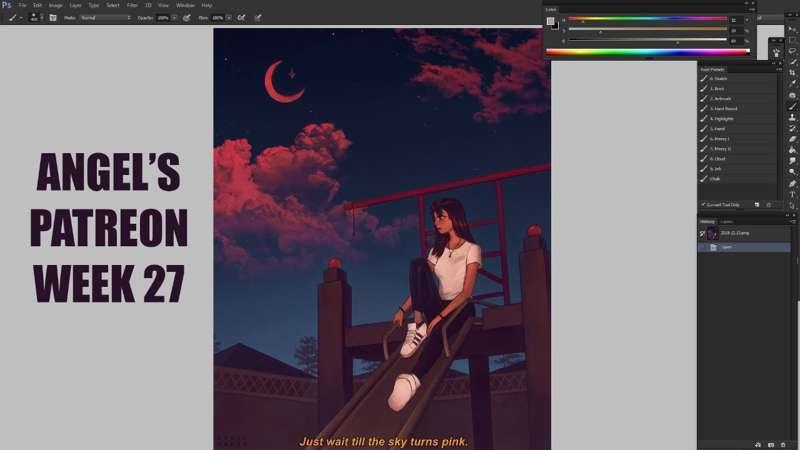Screen dimensions: 800x450
Task: Toggle pressure for opacity icon
Action: (187, 18)
